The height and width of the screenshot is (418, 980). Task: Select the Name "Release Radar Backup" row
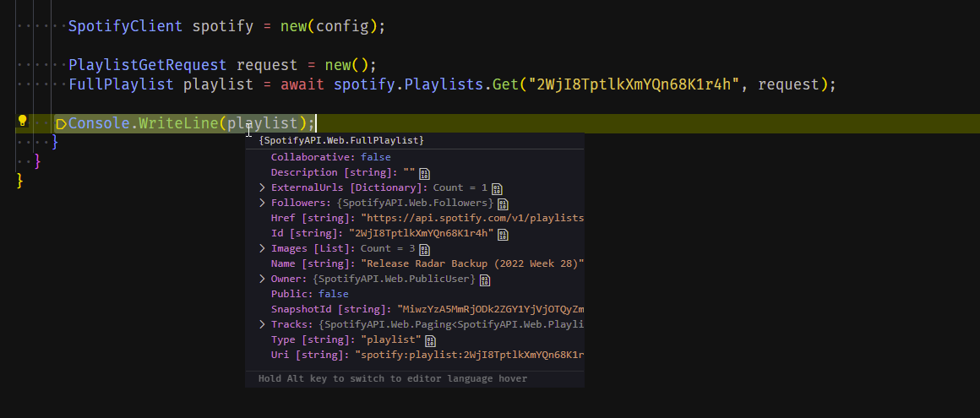click(x=415, y=263)
